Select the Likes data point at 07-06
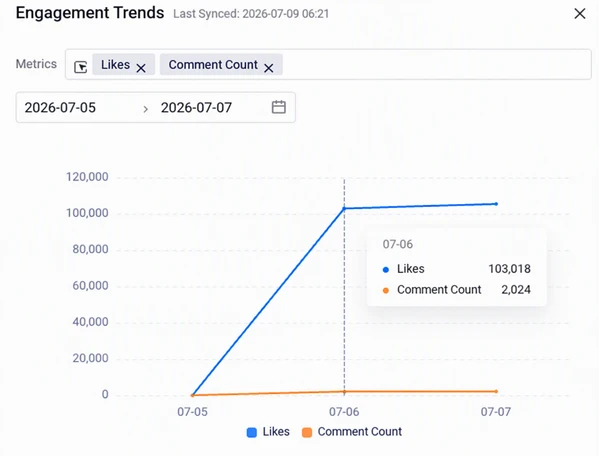 tap(344, 209)
